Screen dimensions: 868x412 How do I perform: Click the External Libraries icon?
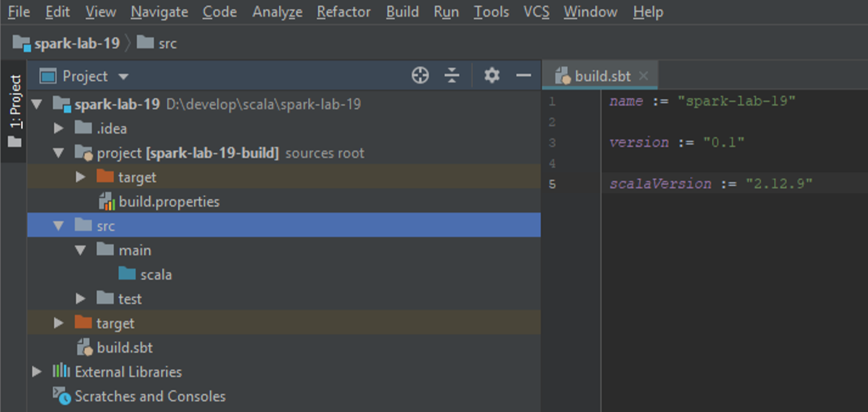[x=61, y=371]
